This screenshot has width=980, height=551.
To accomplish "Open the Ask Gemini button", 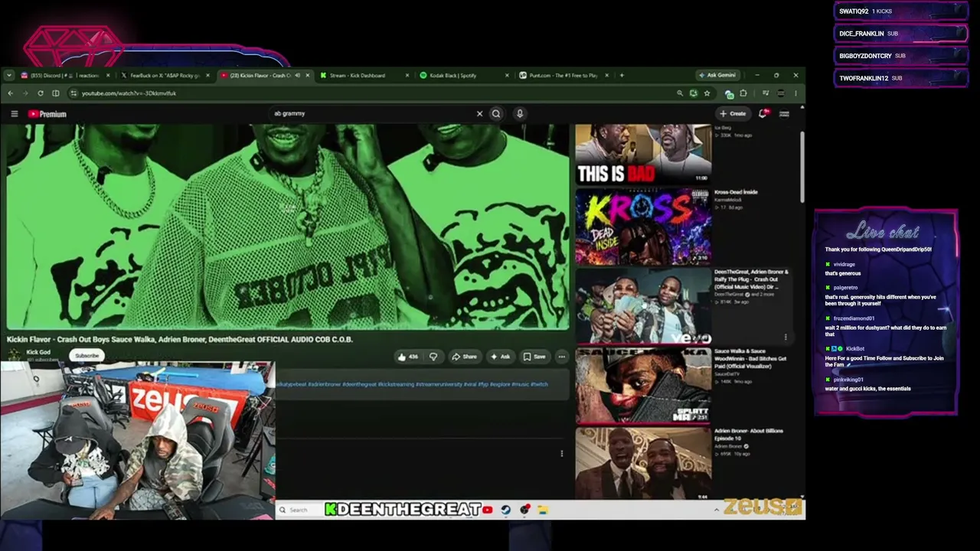I will 717,75.
